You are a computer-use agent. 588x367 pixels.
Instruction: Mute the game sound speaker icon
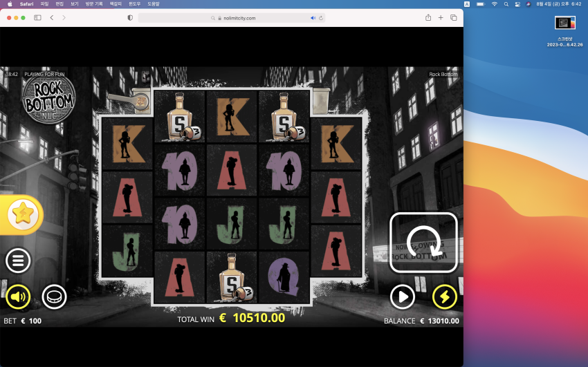tap(18, 297)
